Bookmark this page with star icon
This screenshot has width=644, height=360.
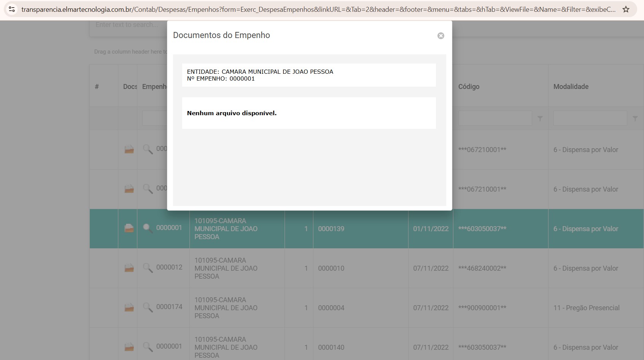(x=626, y=10)
